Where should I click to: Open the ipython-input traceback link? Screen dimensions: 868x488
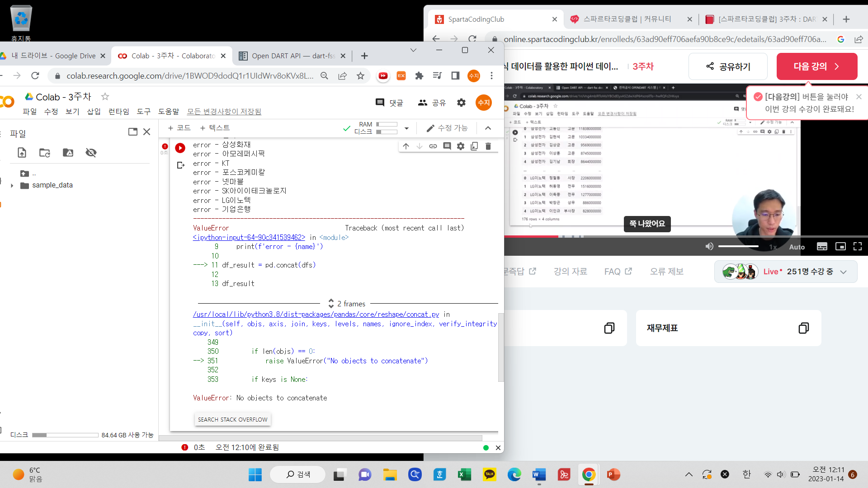(x=249, y=237)
